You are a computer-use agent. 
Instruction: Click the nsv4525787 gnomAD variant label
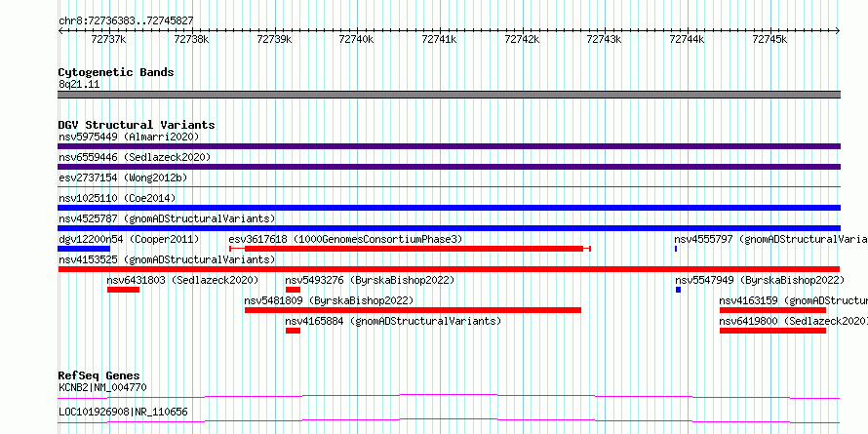tap(167, 218)
